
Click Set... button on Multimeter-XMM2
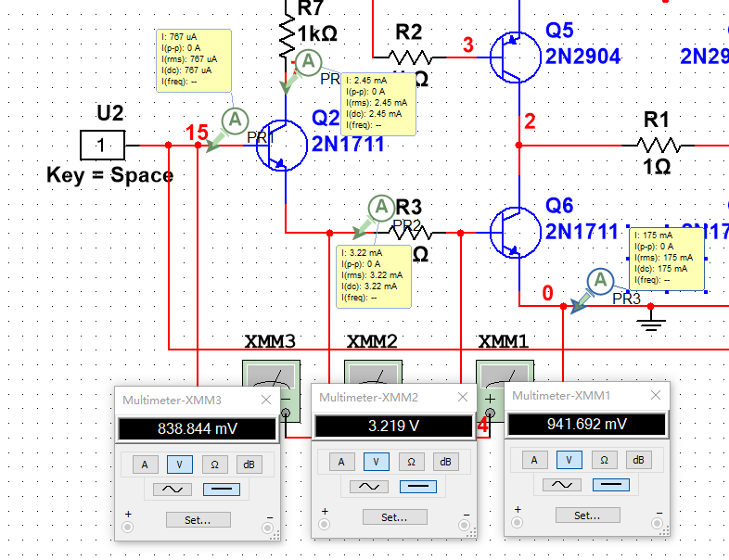point(395,517)
